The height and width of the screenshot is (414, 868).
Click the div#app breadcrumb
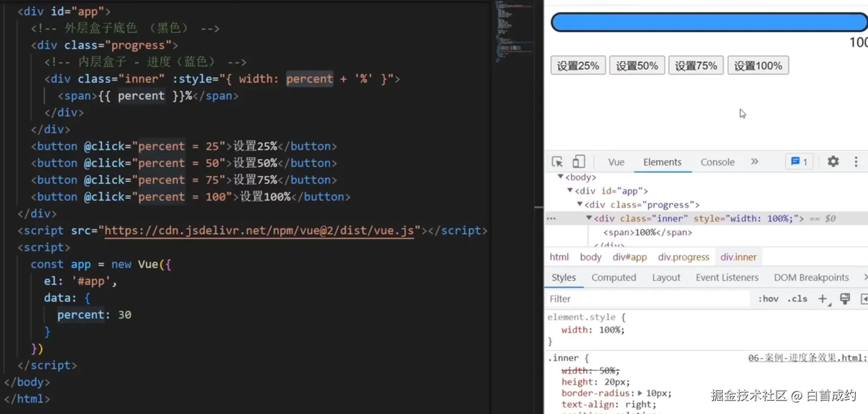630,257
